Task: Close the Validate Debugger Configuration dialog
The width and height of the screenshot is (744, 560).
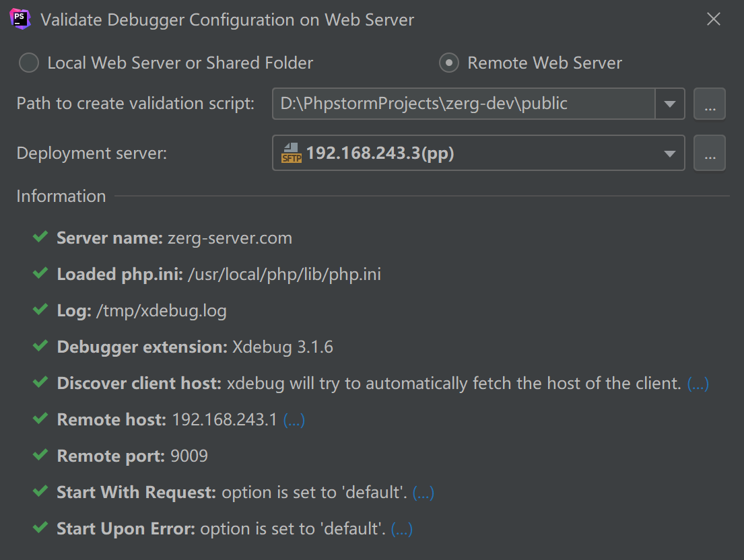Action: (714, 19)
